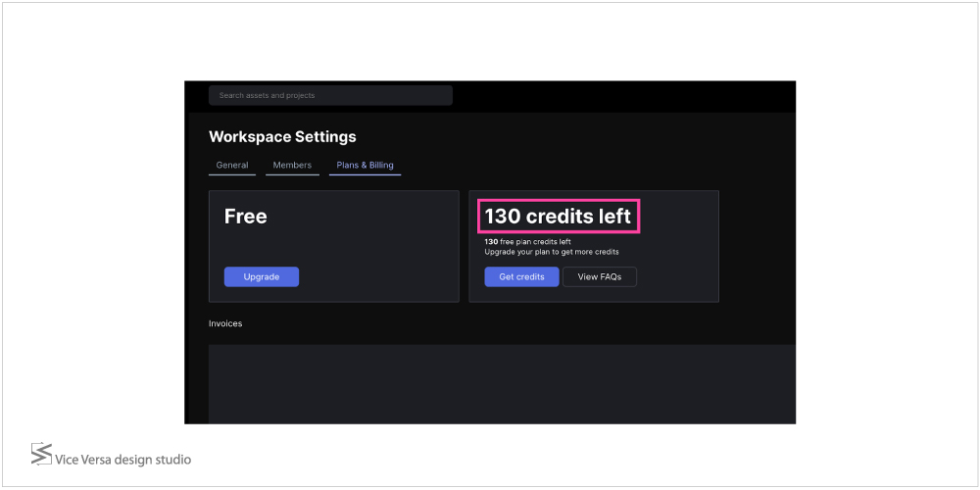980x490 pixels.
Task: Click the Invoices section label
Action: click(225, 323)
